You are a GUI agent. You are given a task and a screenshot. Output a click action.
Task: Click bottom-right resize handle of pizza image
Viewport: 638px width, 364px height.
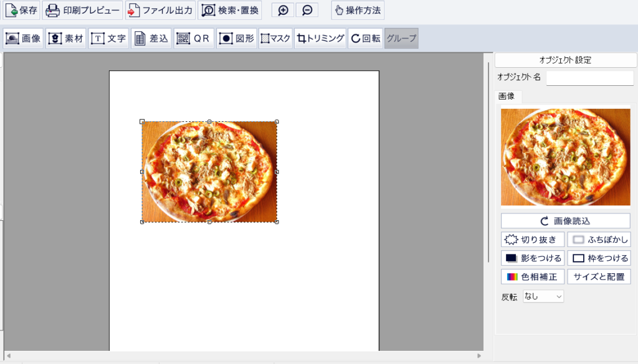click(x=277, y=222)
